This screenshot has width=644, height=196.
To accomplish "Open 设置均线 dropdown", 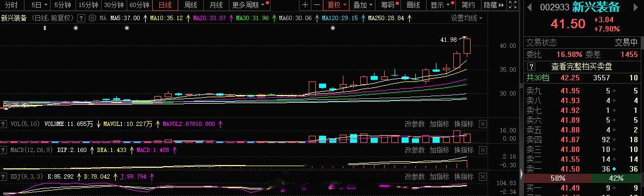I will point(467,18).
